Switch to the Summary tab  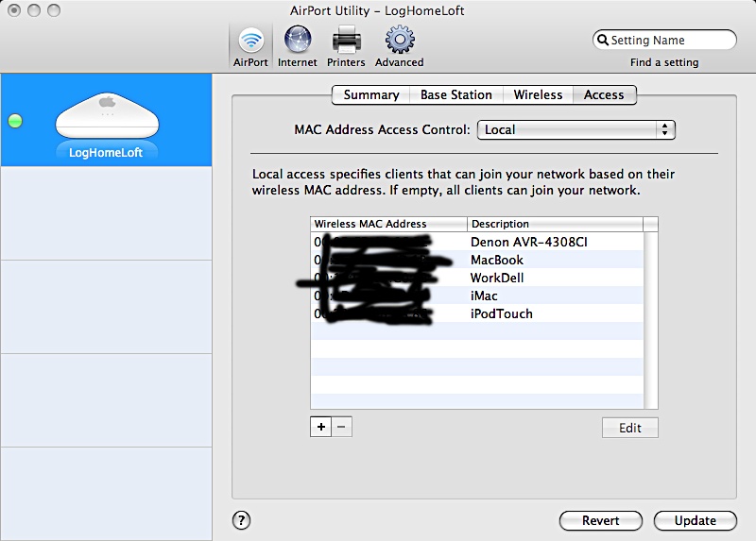(x=370, y=95)
